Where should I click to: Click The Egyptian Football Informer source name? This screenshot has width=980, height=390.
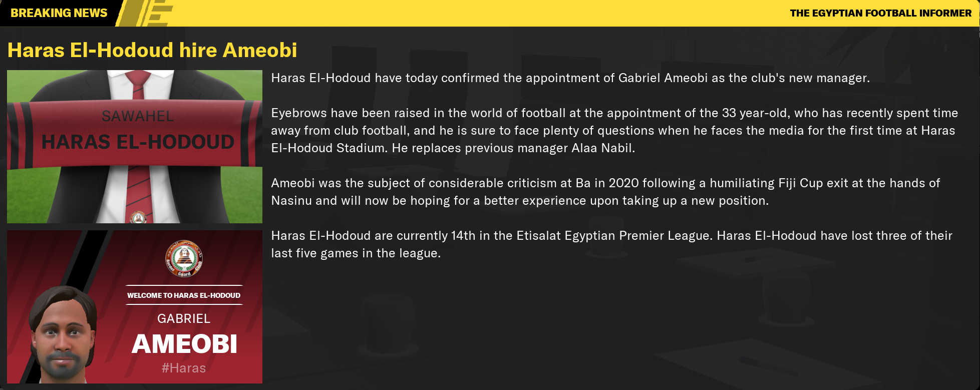pyautogui.click(x=881, y=13)
